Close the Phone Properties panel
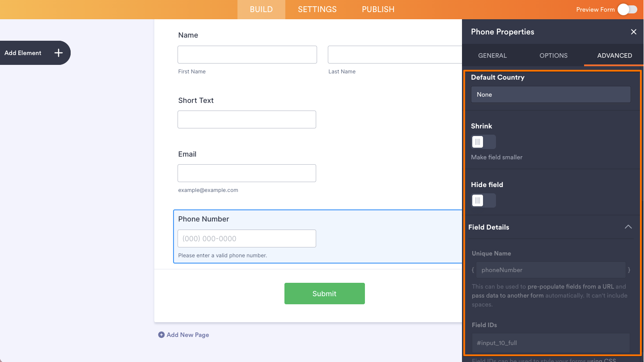This screenshot has width=644, height=362. (x=633, y=32)
